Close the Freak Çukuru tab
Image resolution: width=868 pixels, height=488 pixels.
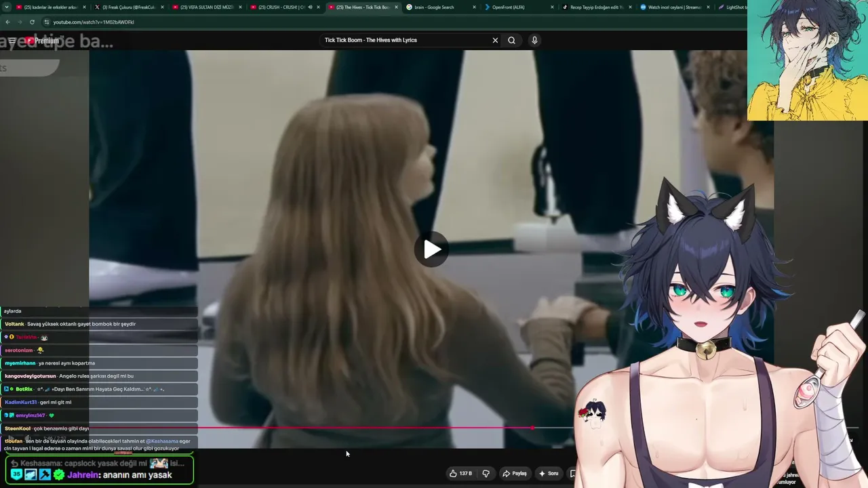pos(163,7)
